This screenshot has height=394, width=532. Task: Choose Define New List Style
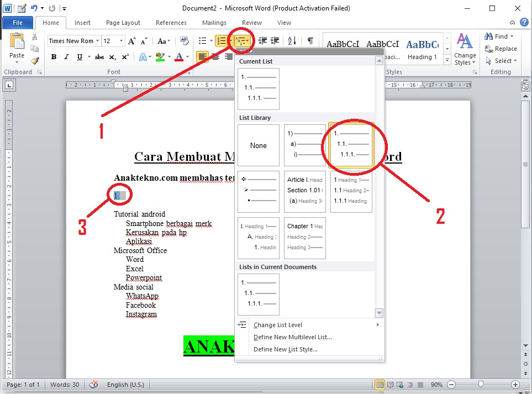(x=309, y=349)
